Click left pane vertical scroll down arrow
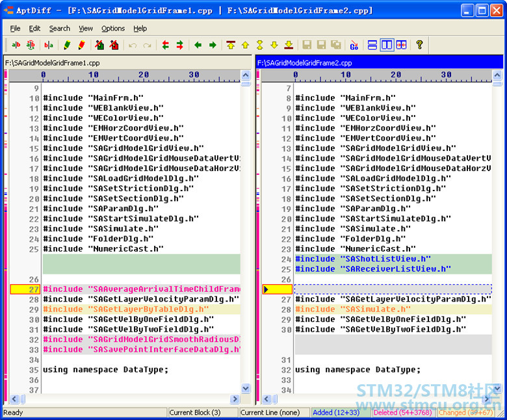 [246, 388]
